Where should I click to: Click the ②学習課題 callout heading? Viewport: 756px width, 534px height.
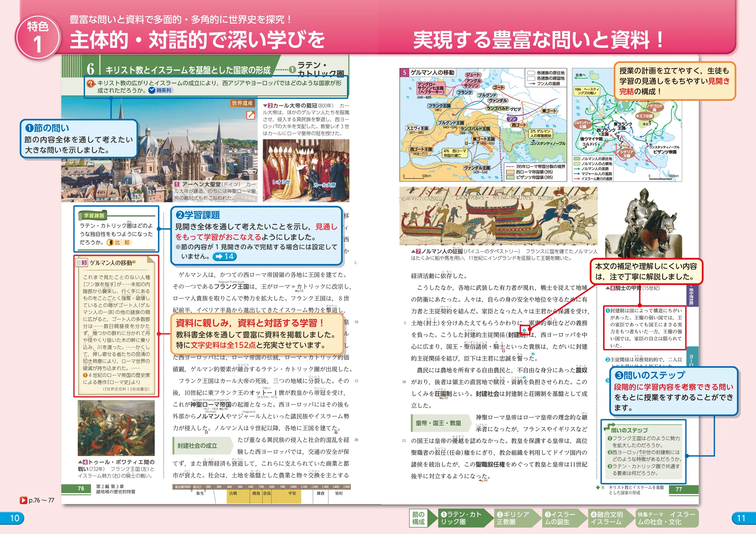point(198,215)
